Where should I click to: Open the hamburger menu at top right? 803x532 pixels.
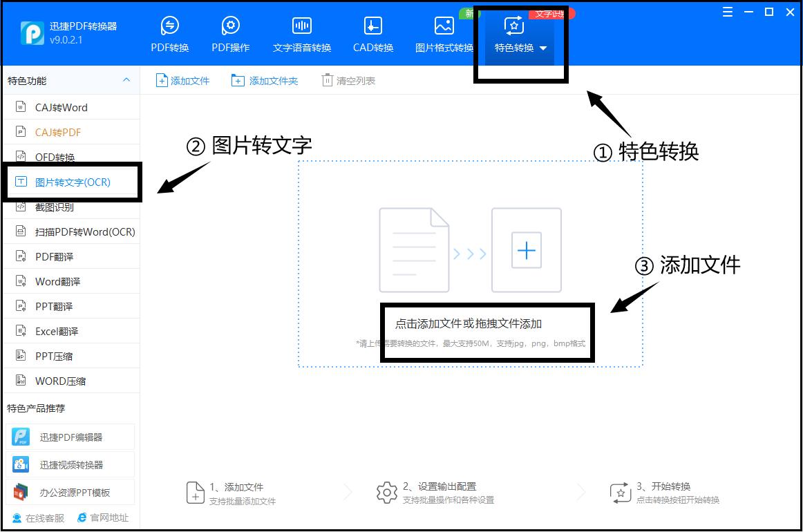pos(726,11)
